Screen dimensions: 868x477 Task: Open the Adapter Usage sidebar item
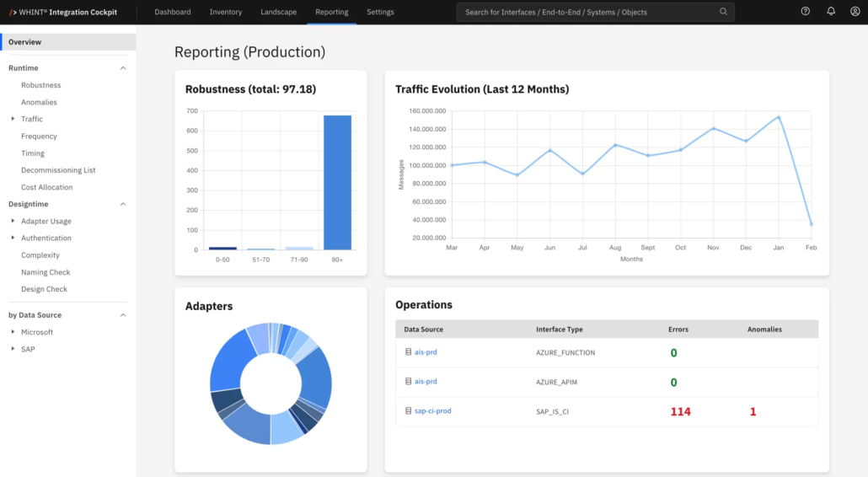coord(46,222)
